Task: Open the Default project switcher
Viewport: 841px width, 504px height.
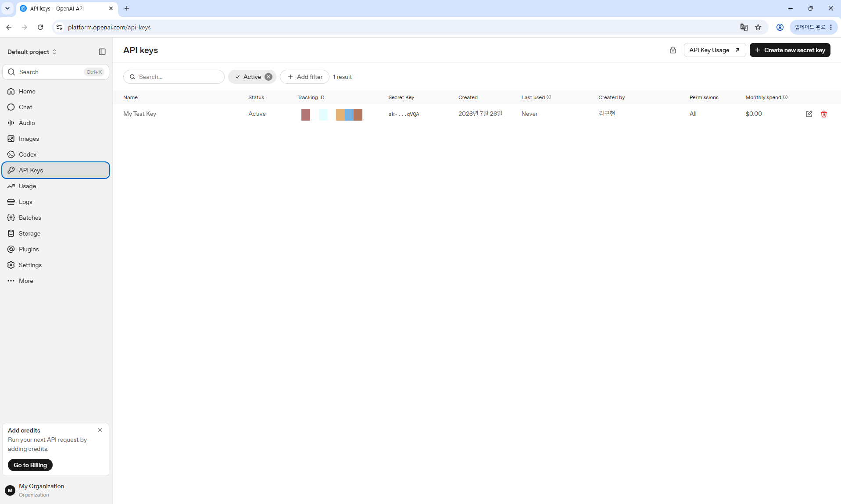Action: (x=32, y=52)
